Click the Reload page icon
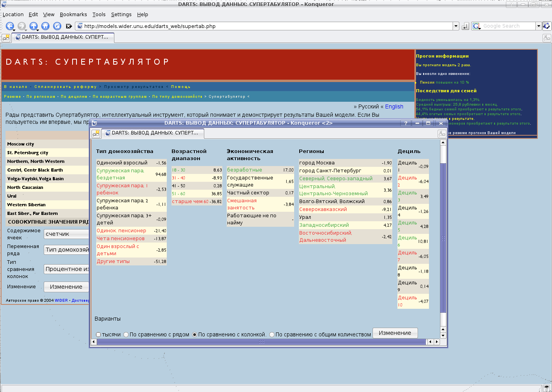 [57, 26]
